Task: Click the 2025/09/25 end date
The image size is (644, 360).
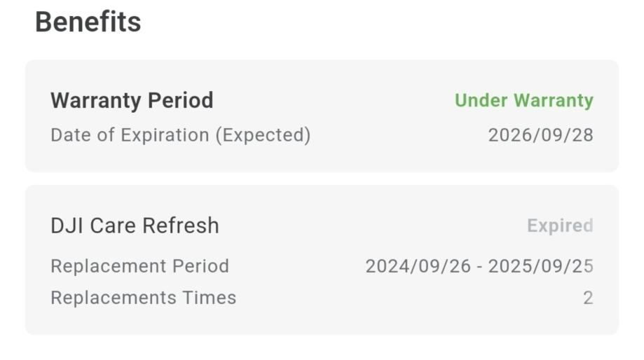Action: click(x=540, y=266)
